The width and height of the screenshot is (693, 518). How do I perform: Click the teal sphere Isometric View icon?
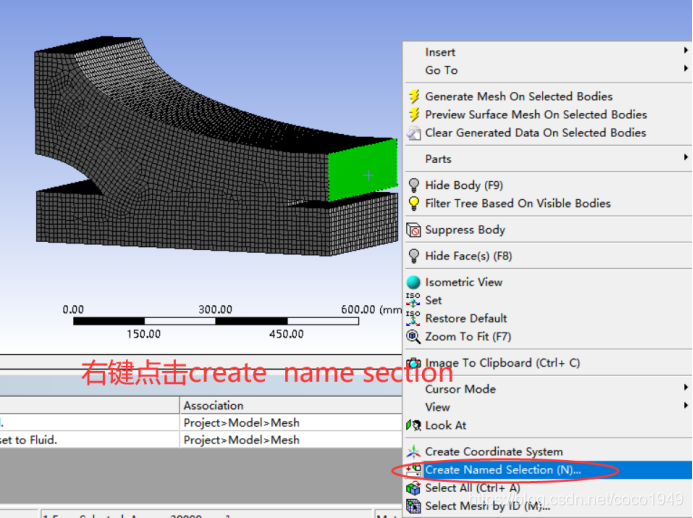(x=414, y=282)
